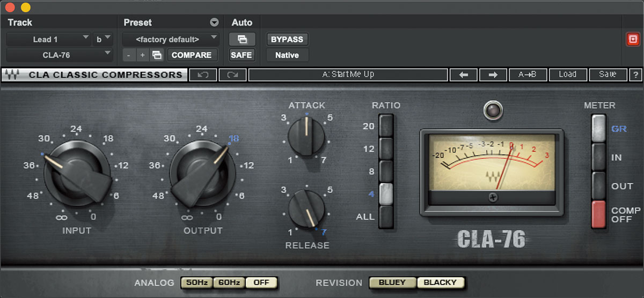Select ratio 4 button
The width and height of the screenshot is (644, 298).
pyautogui.click(x=386, y=194)
